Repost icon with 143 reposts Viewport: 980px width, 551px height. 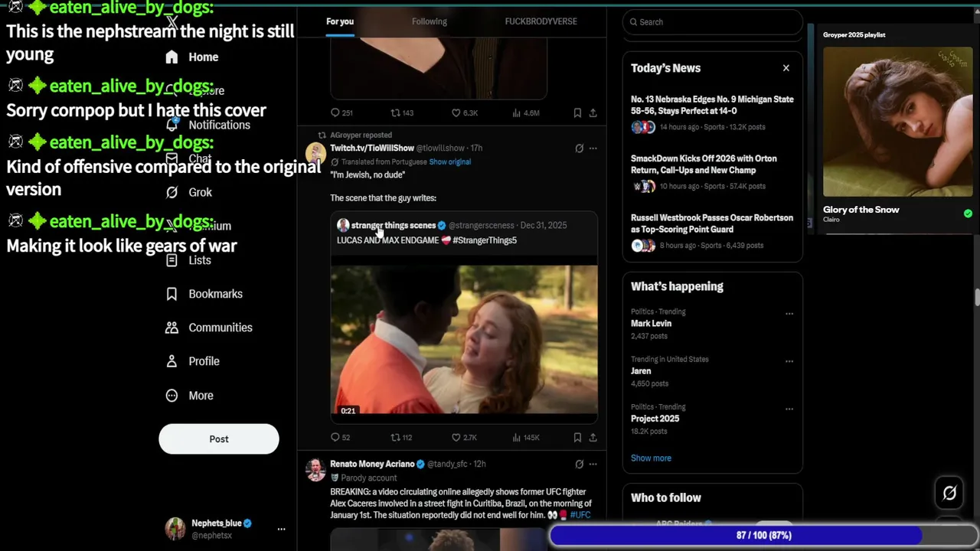point(395,112)
